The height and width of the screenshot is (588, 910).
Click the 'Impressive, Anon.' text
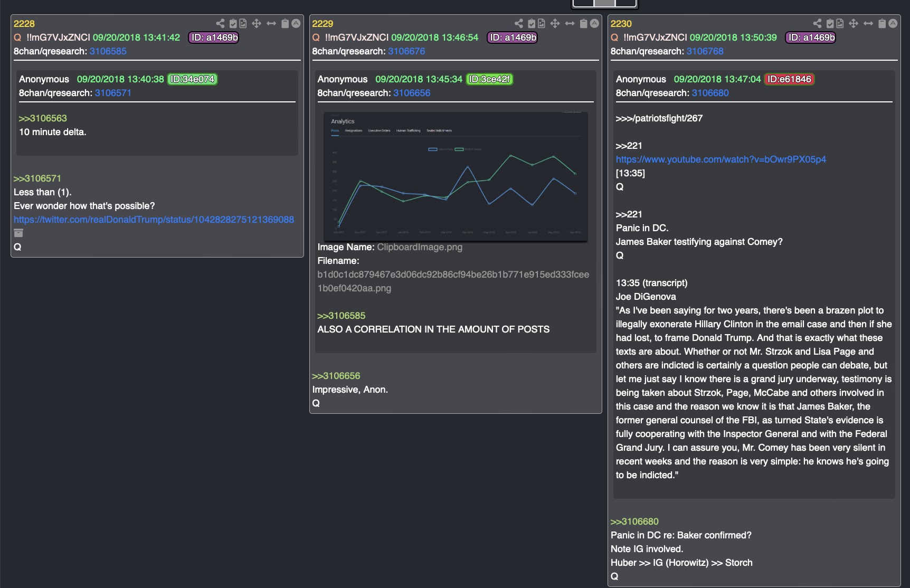tap(350, 390)
